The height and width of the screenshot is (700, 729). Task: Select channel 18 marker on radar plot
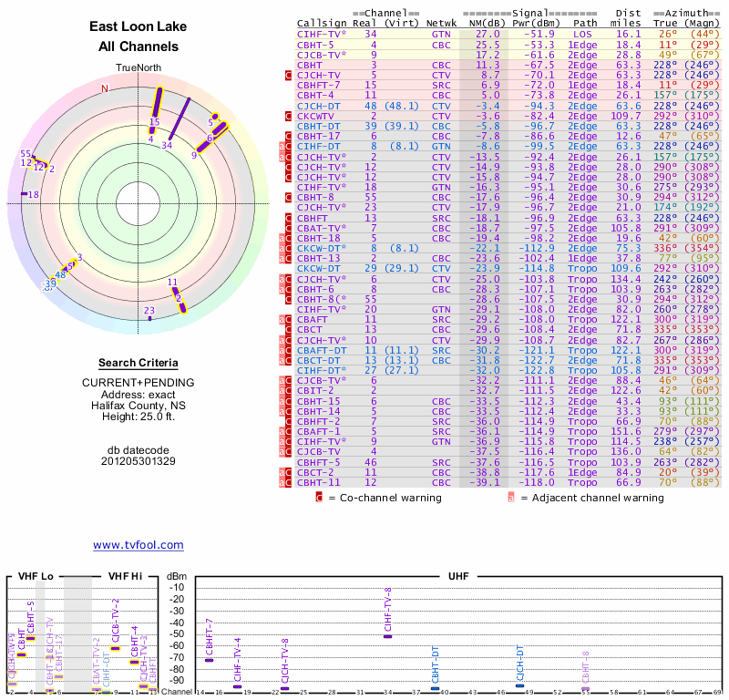(33, 194)
